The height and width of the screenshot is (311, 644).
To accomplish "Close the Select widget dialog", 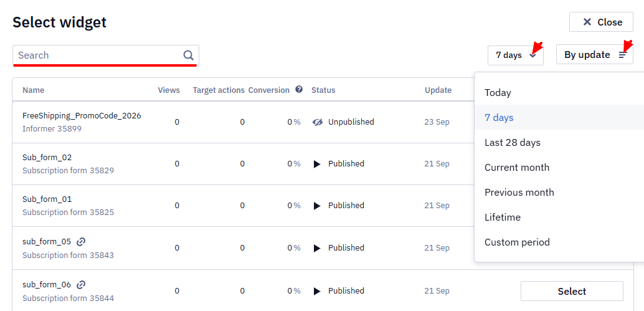I will (x=601, y=22).
